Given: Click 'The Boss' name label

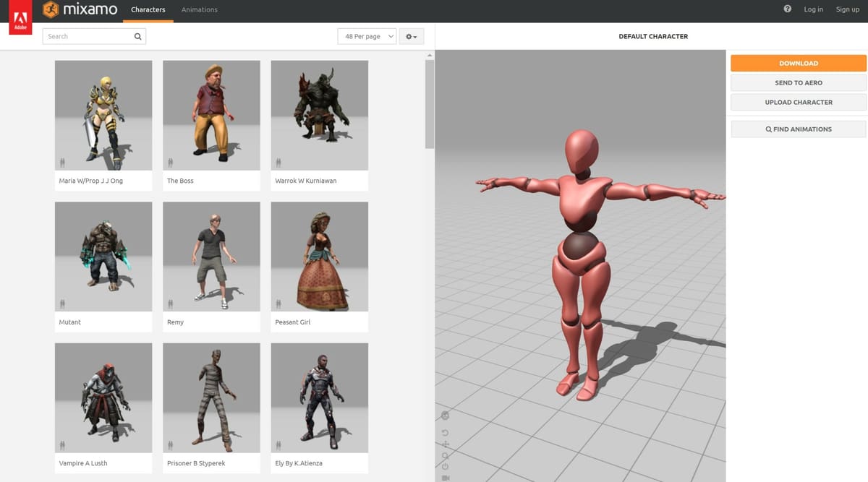Looking at the screenshot, I should [180, 181].
